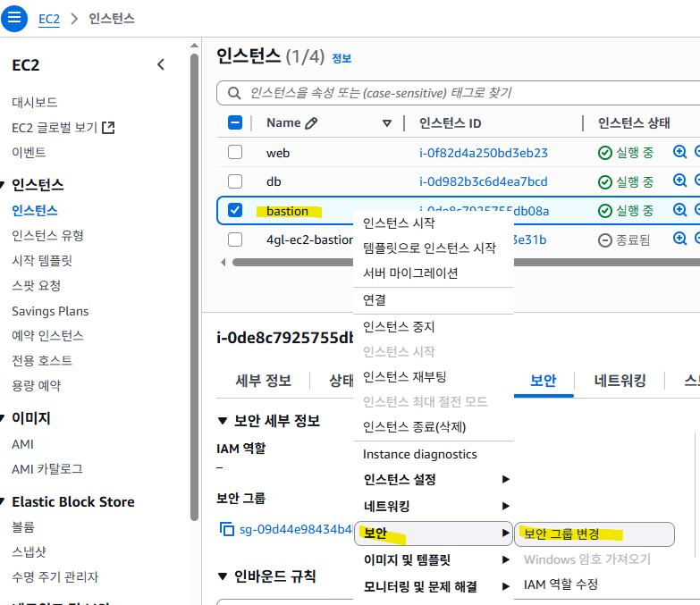
Task: Open 인스턴스 유형 in the sidebar
Action: pyautogui.click(x=47, y=236)
